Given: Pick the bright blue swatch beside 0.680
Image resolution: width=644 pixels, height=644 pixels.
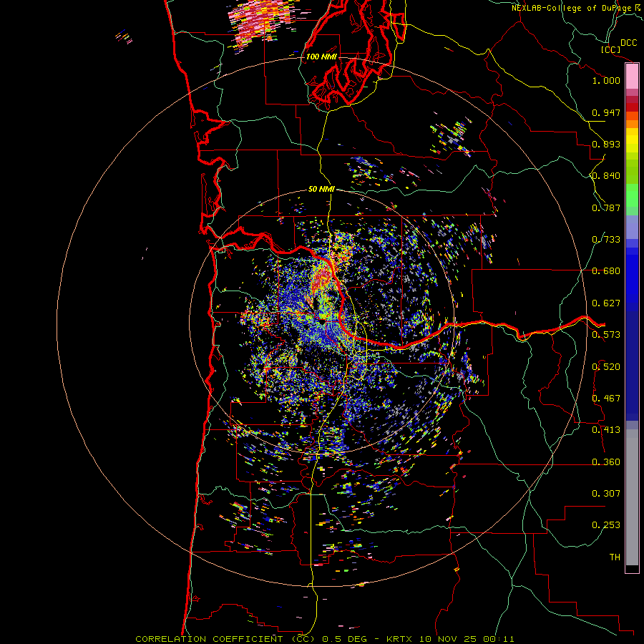Looking at the screenshot, I should click(x=632, y=275).
